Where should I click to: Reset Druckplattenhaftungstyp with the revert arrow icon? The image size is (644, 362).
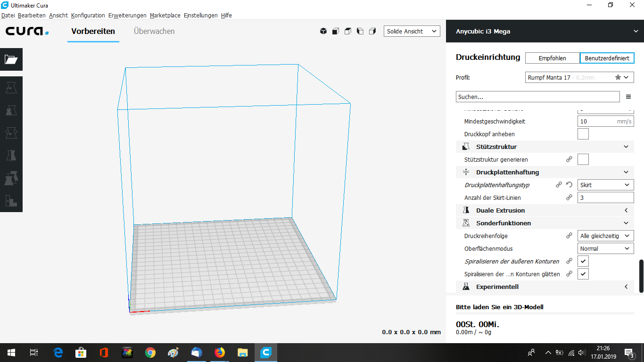tap(569, 185)
